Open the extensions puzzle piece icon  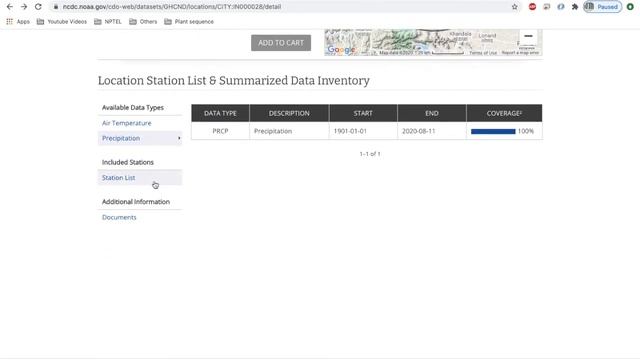click(x=575, y=7)
